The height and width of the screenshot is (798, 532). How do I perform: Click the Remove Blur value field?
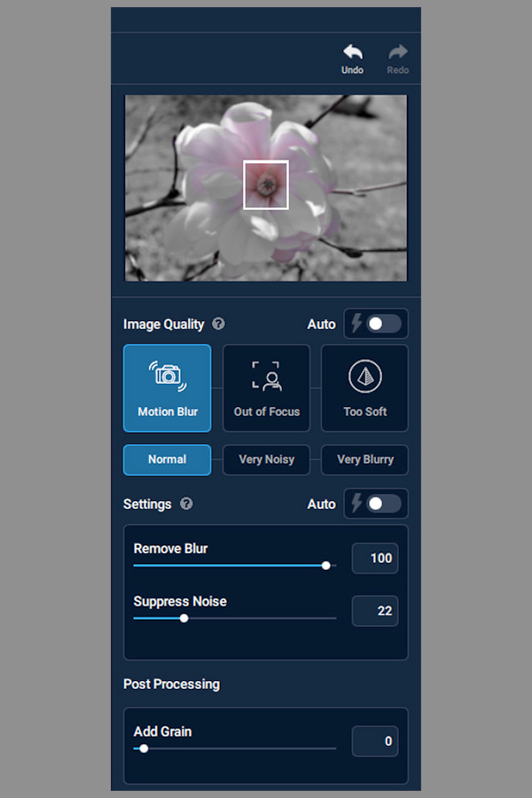(375, 559)
